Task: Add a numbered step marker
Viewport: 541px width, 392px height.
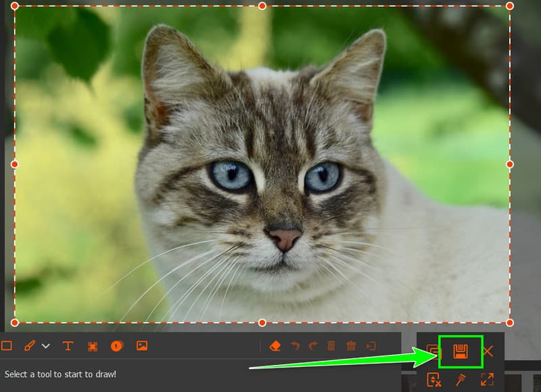Action: [x=116, y=346]
